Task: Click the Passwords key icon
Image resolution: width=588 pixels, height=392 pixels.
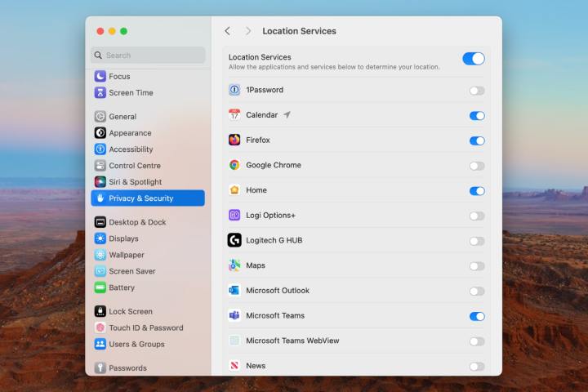Action: click(x=100, y=368)
